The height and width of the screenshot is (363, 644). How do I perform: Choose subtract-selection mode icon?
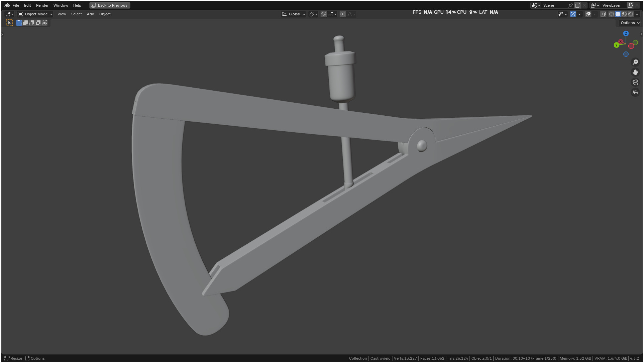pyautogui.click(x=32, y=23)
